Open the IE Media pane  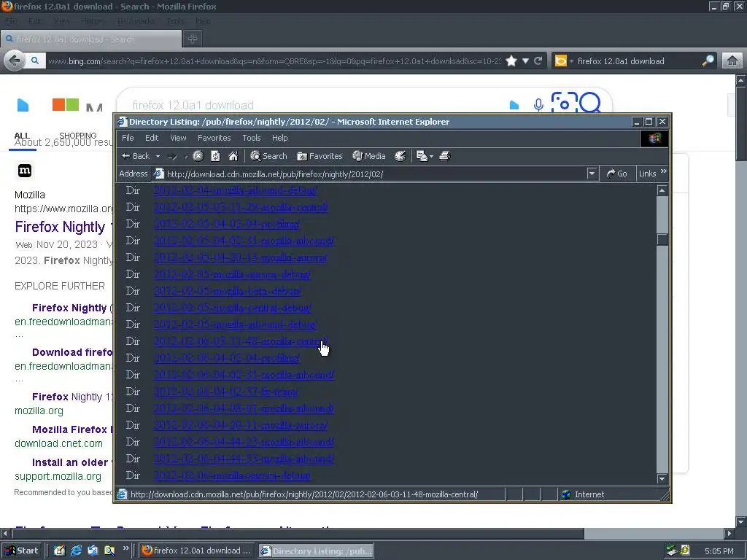(x=368, y=156)
